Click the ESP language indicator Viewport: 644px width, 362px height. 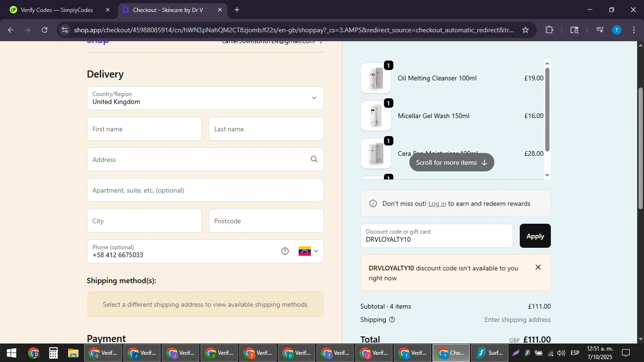(x=575, y=353)
